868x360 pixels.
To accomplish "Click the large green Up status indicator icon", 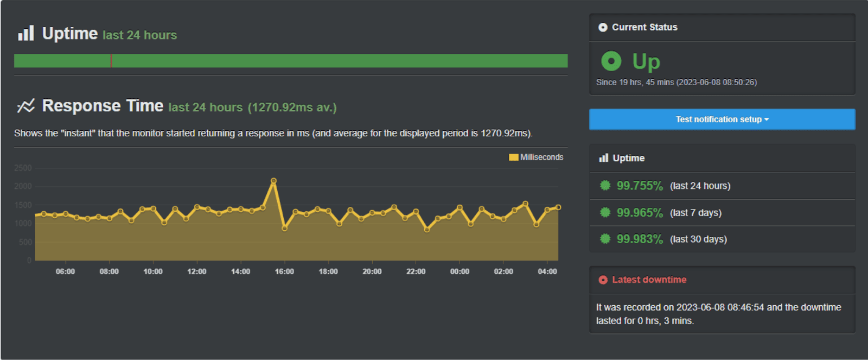I will [x=611, y=61].
